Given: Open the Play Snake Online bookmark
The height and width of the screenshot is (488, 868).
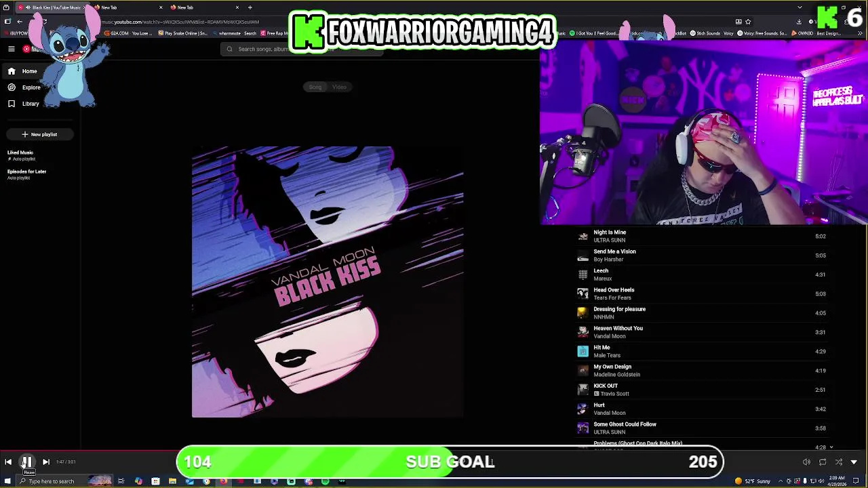Looking at the screenshot, I should [x=183, y=33].
